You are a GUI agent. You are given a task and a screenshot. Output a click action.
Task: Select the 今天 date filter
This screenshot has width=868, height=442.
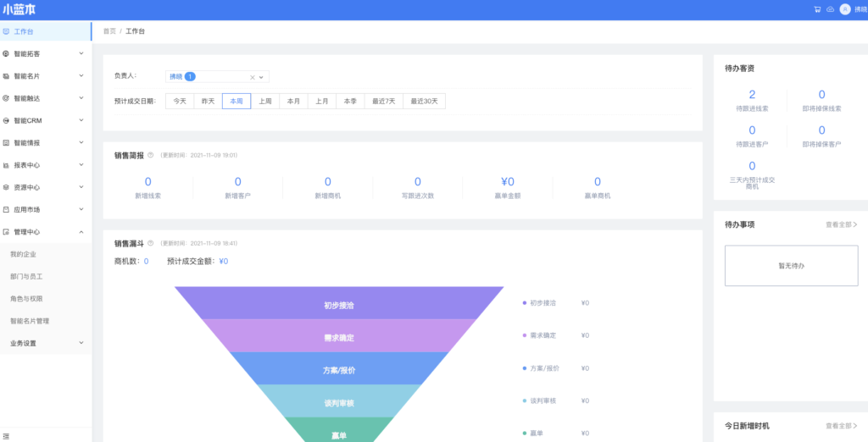coord(180,101)
